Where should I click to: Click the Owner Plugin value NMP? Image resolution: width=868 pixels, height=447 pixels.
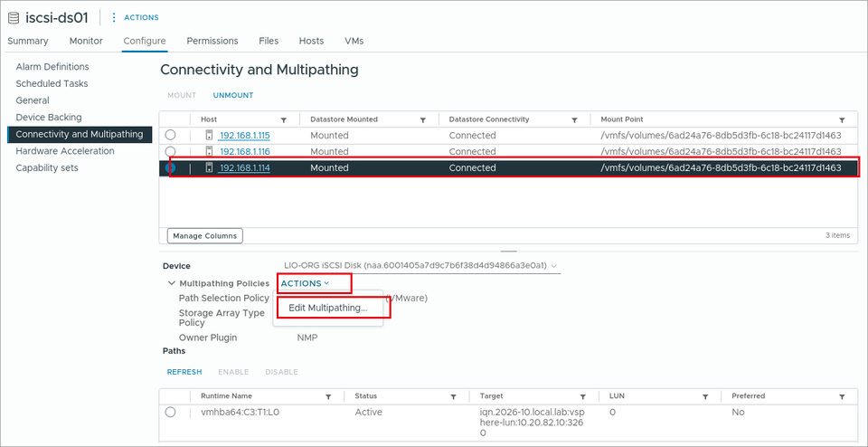tap(307, 338)
